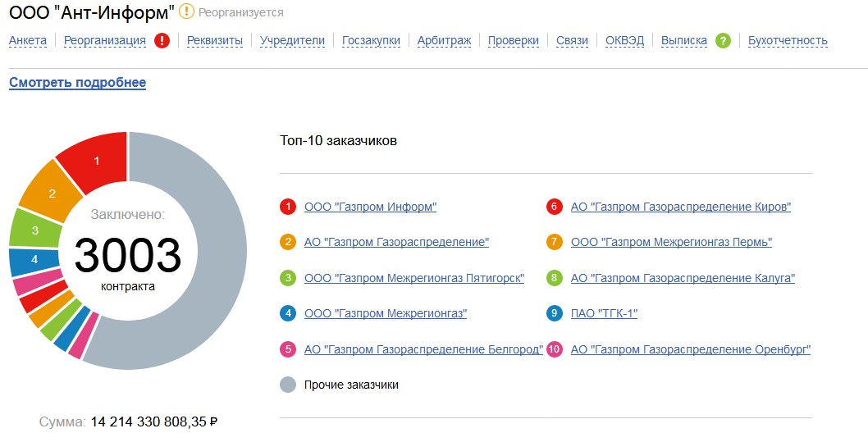This screenshot has height=442, width=868.
Task: Switch to the Арбитраж tab
Action: pyautogui.click(x=444, y=40)
